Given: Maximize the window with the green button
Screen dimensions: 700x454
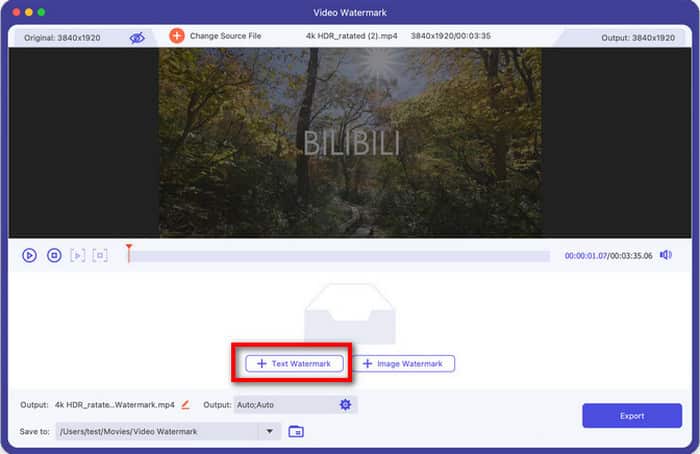Looking at the screenshot, I should [x=42, y=12].
